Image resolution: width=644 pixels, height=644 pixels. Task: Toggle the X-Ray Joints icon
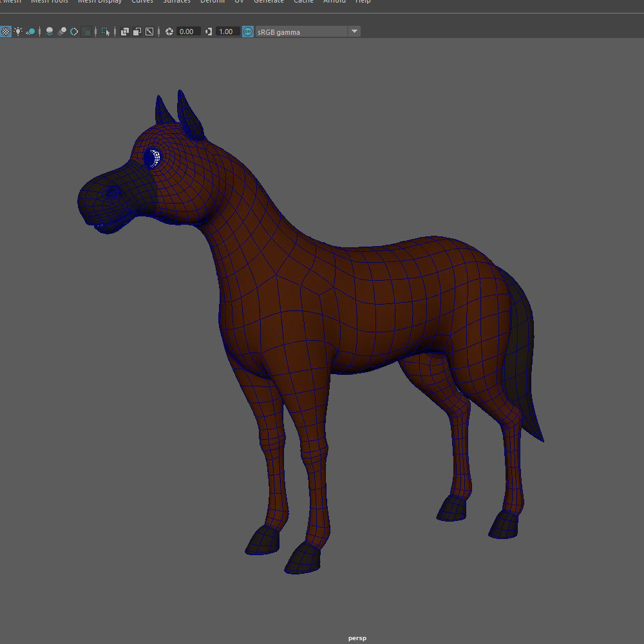coord(149,32)
